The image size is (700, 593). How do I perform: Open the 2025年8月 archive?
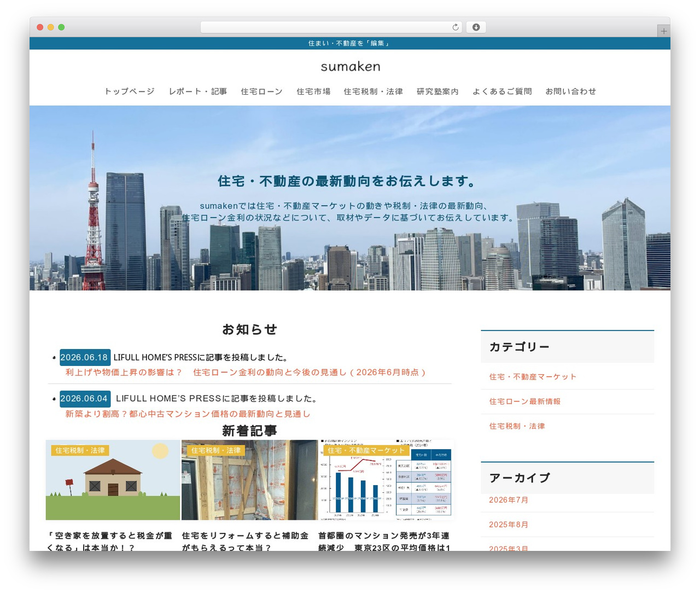tap(509, 525)
